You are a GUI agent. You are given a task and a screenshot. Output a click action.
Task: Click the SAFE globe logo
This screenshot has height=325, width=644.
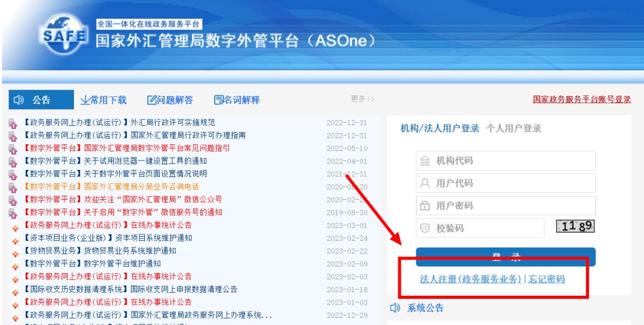click(64, 35)
